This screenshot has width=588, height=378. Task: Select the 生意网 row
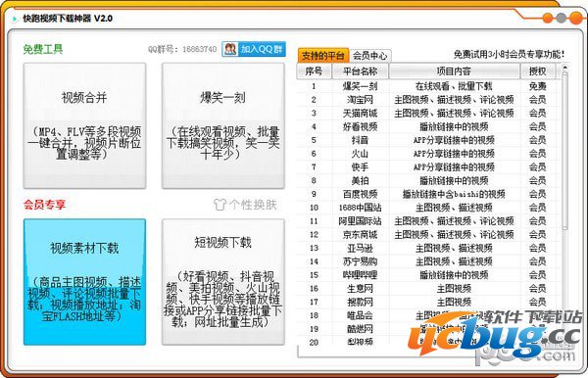pos(427,289)
